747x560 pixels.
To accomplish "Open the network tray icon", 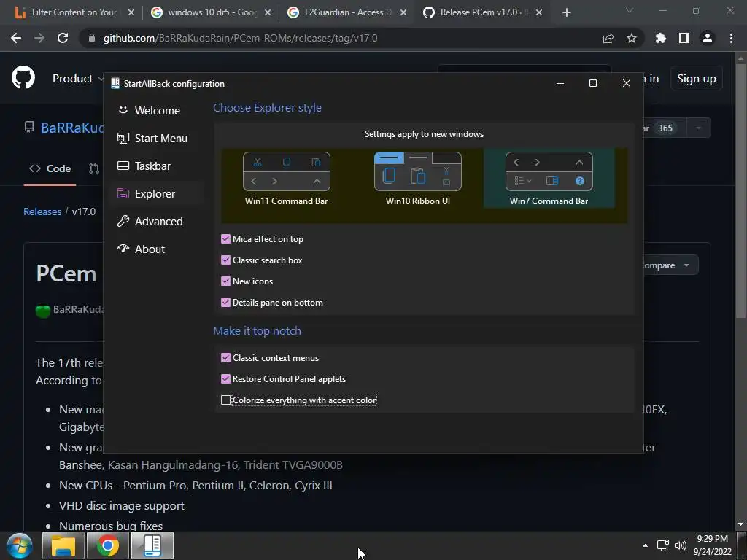I will (662, 545).
